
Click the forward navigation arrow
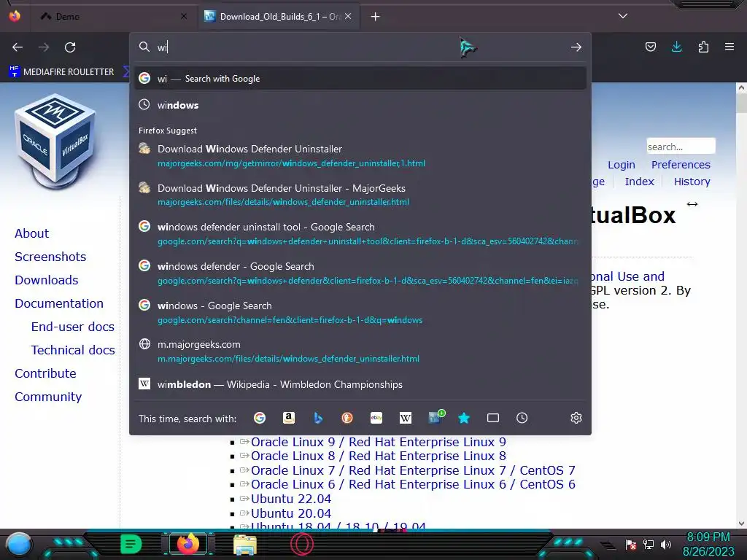coord(44,47)
